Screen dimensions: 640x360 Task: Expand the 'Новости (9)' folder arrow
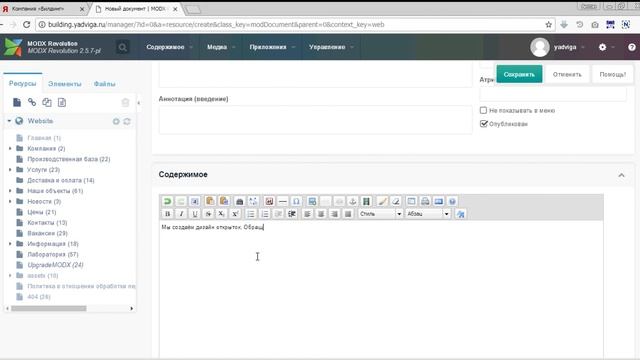(x=10, y=201)
